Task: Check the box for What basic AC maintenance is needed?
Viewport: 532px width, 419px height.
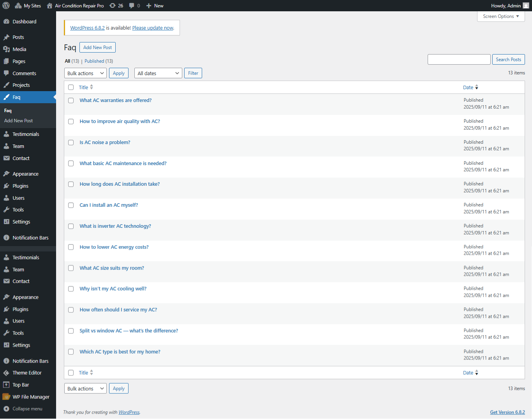Action: tap(71, 164)
